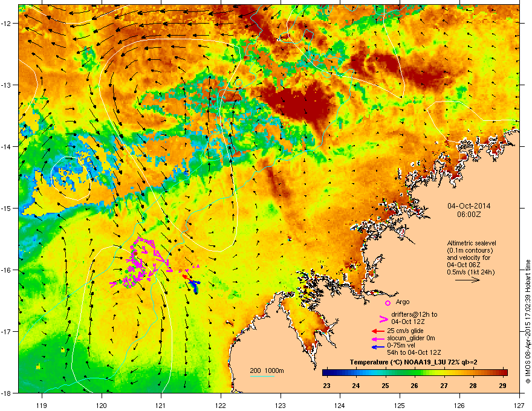Click the longitude axis label '121'

tap(161, 405)
